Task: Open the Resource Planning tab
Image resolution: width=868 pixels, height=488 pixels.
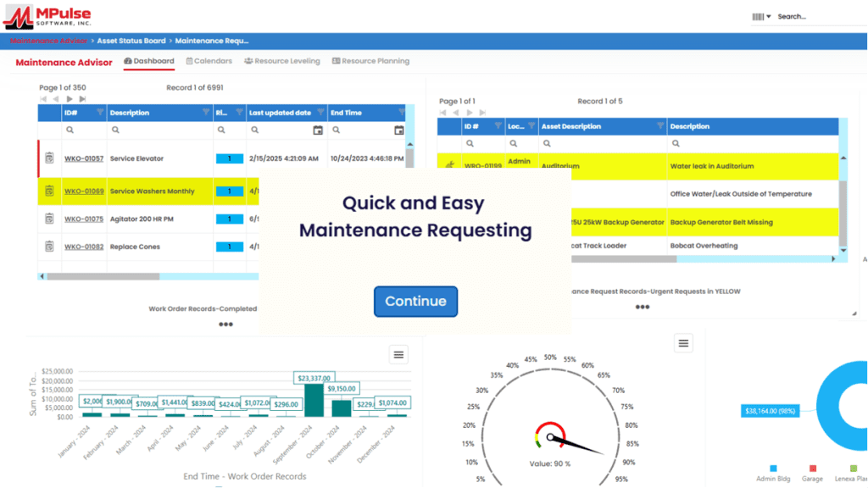Action: tap(370, 61)
